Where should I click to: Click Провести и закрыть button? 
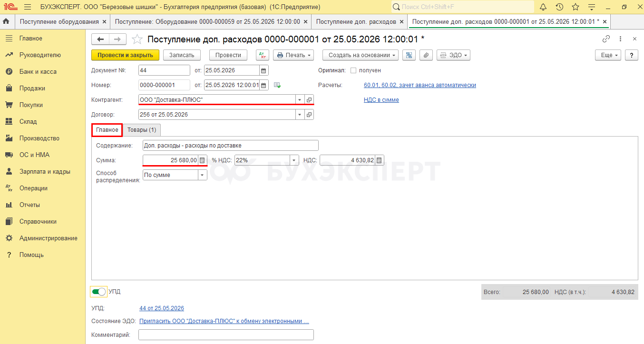[x=125, y=55]
